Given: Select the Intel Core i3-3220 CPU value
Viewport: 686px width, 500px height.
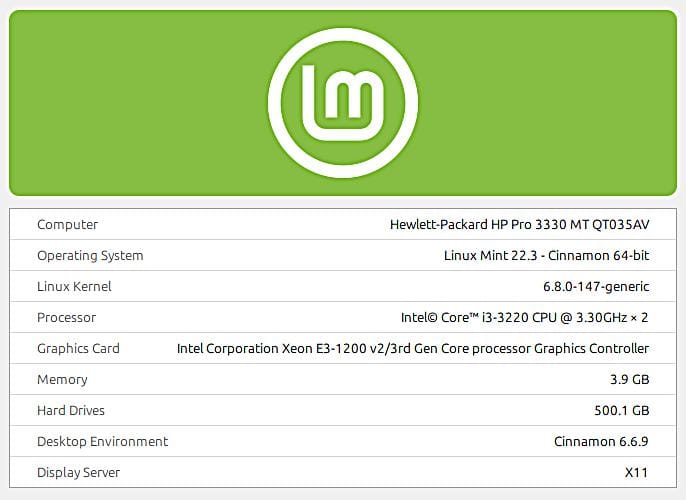Looking at the screenshot, I should [524, 318].
